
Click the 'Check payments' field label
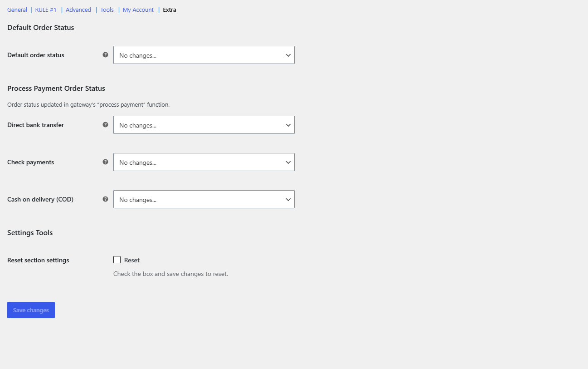30,162
